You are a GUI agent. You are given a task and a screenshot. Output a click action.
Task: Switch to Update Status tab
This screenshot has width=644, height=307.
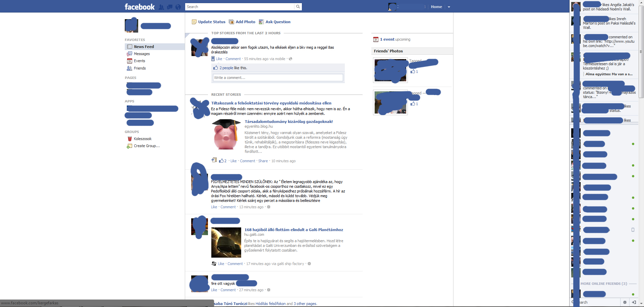(x=211, y=22)
